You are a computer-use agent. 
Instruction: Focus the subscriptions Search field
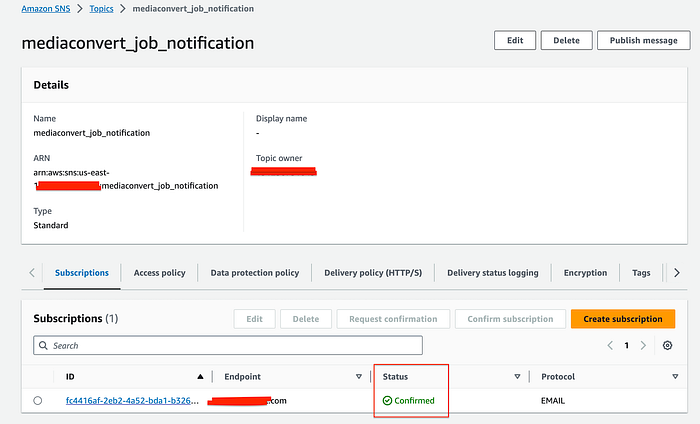click(228, 345)
